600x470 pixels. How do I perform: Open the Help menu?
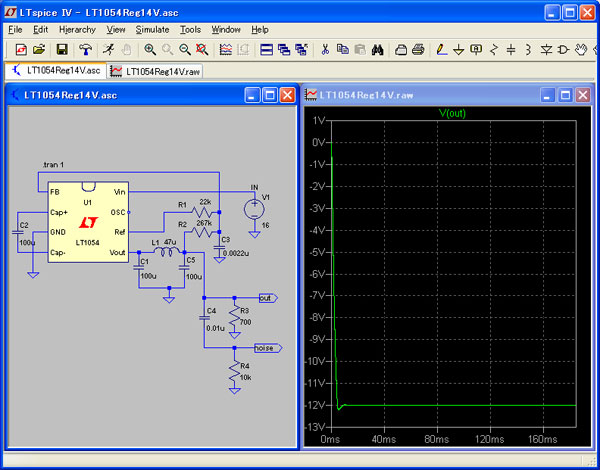click(260, 29)
